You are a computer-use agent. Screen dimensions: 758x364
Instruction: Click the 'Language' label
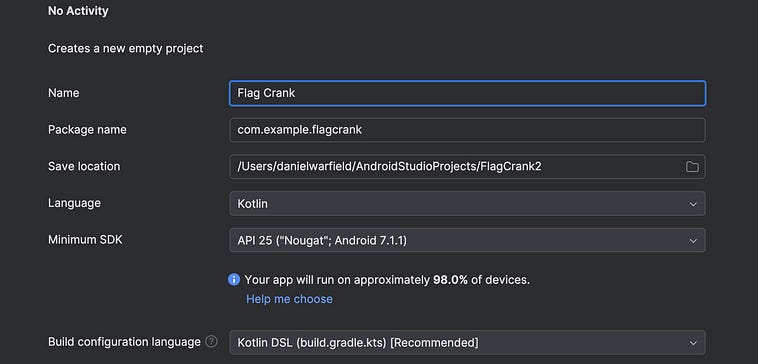(74, 203)
